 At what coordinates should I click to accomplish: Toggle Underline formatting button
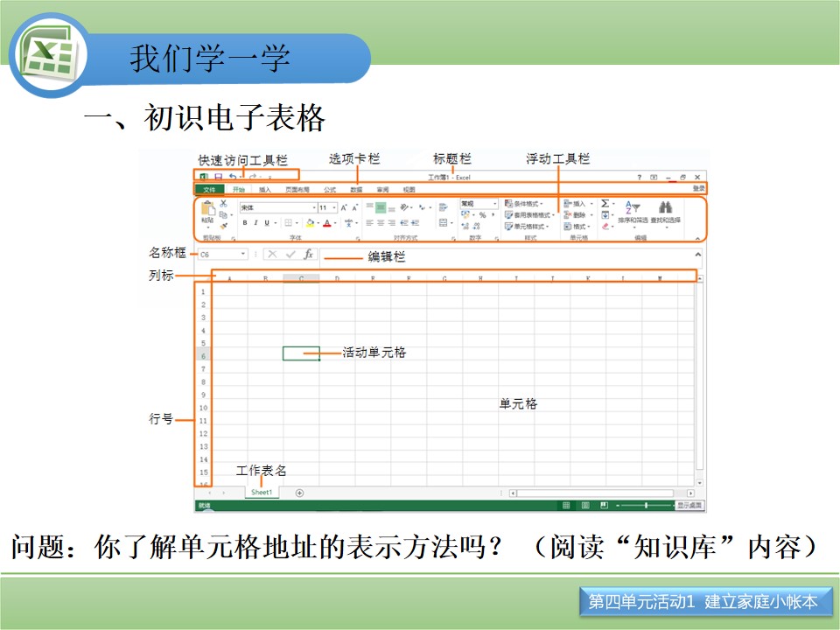pyautogui.click(x=267, y=223)
